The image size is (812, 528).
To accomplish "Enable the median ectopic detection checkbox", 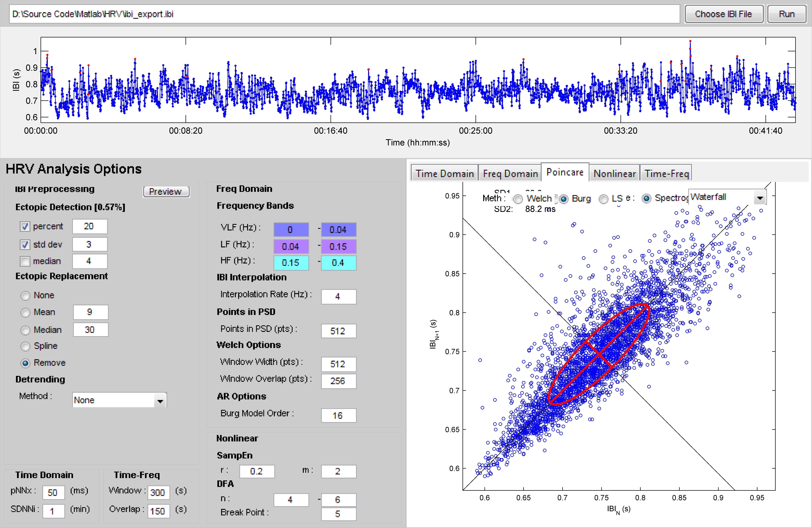I will (x=25, y=261).
